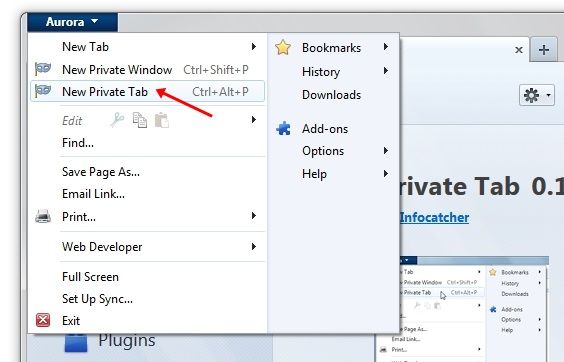Screen dimensions: 564x362
Task: Open a new tab with plus button
Action: click(543, 50)
